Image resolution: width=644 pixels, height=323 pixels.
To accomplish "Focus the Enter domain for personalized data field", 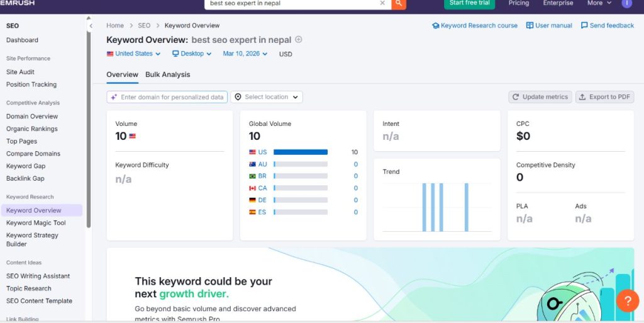I will click(x=167, y=97).
